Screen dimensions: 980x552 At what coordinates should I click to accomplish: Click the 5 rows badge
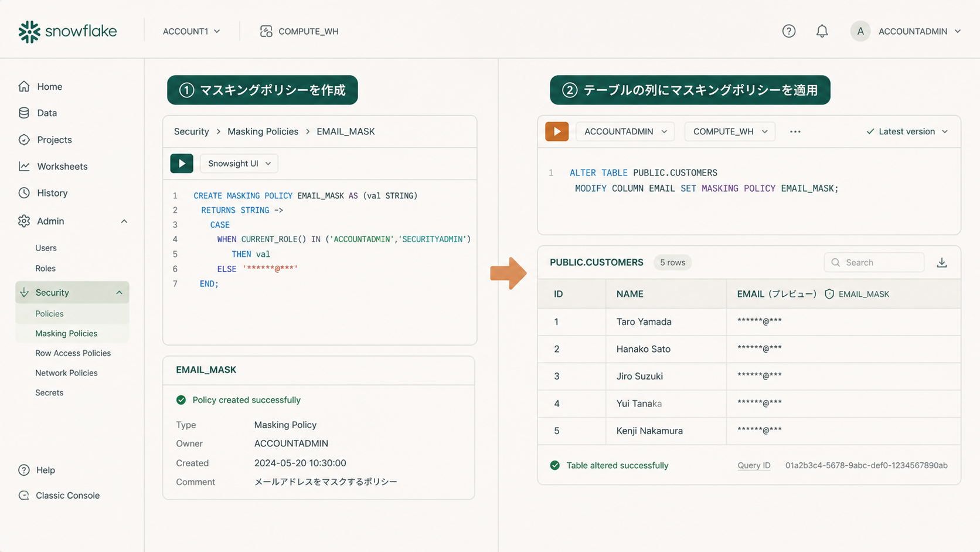[x=672, y=262]
